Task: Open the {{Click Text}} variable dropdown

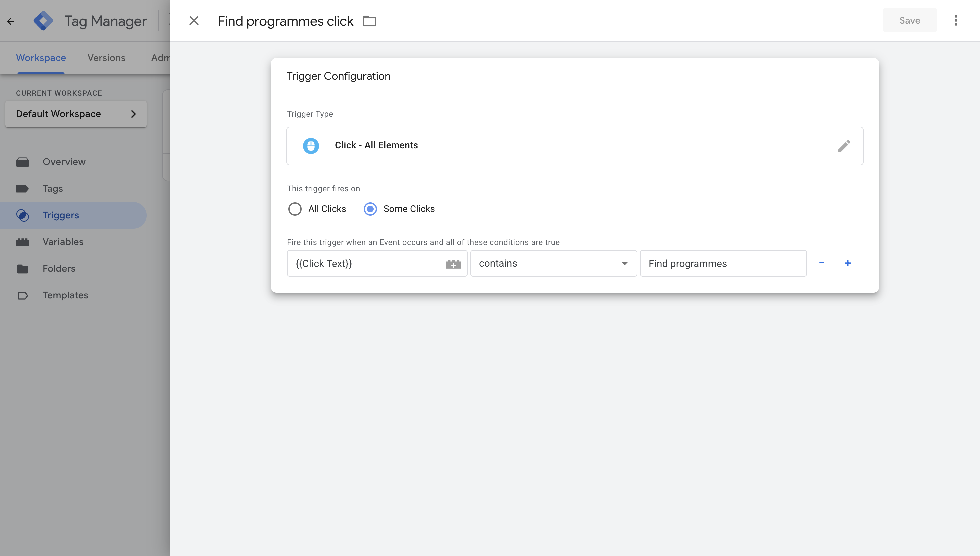Action: click(363, 263)
